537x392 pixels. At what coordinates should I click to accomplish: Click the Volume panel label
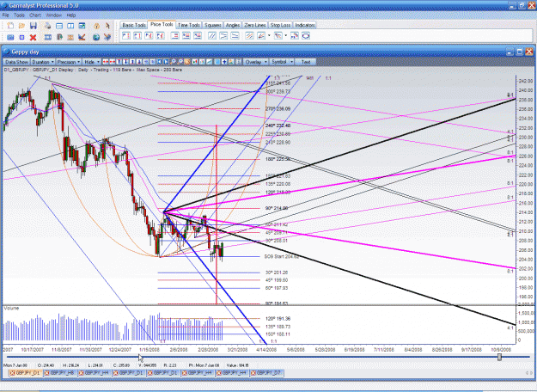click(x=12, y=309)
